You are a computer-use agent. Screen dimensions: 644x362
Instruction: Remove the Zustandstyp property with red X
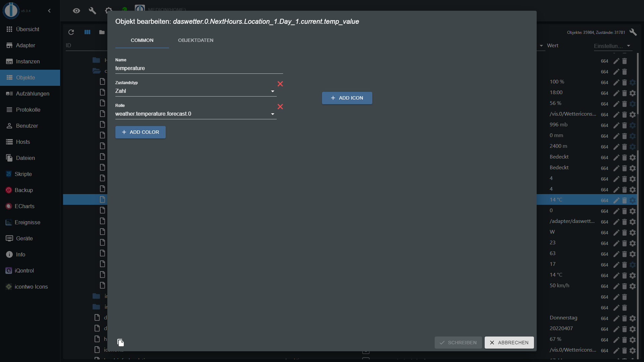(280, 84)
